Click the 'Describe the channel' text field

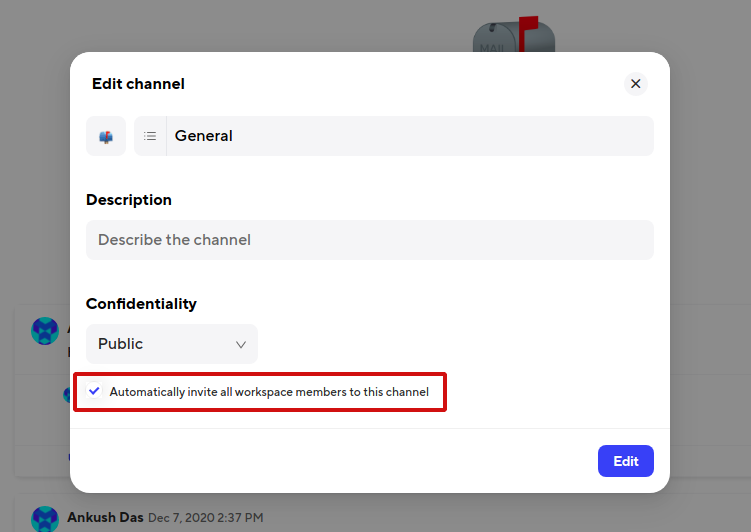369,240
